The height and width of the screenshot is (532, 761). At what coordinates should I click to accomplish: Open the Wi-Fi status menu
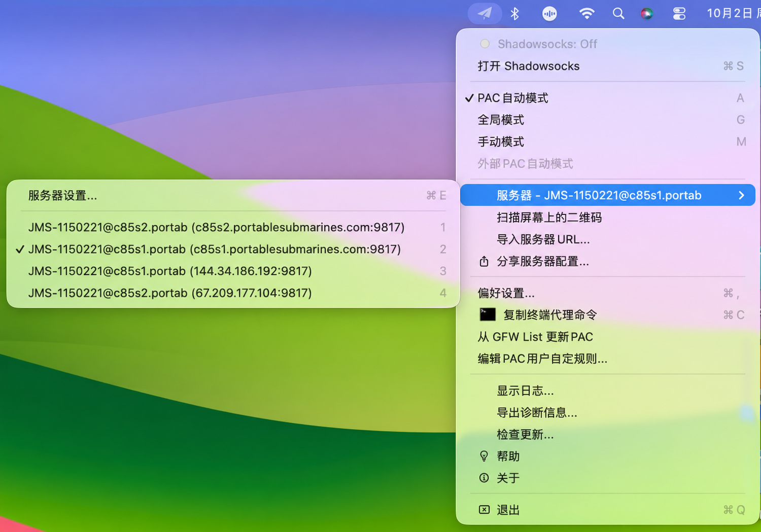586,13
